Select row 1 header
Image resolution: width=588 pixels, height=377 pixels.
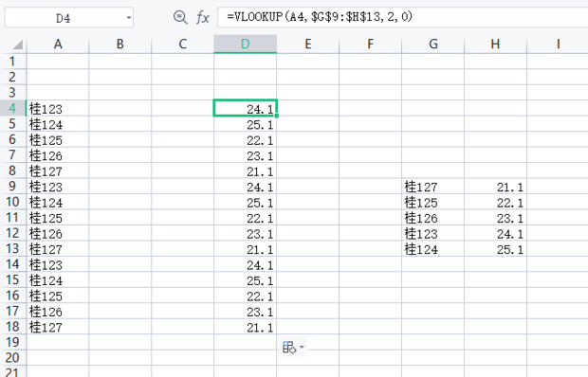click(12, 61)
